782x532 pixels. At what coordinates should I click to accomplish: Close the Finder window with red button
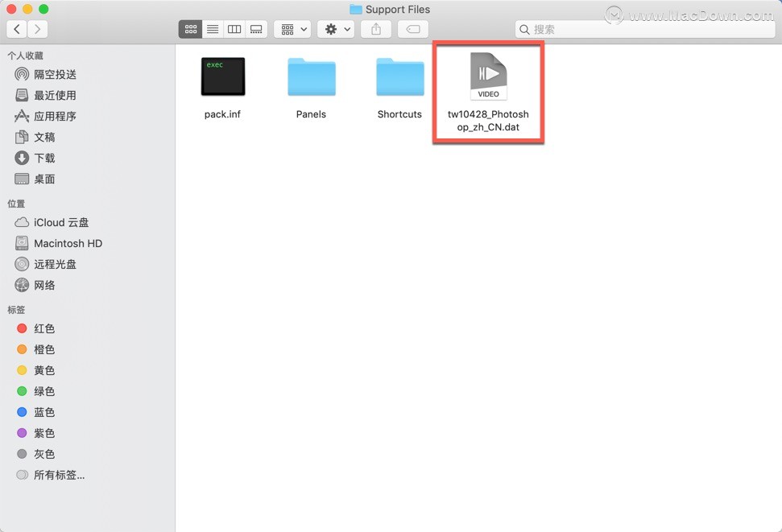11,9
